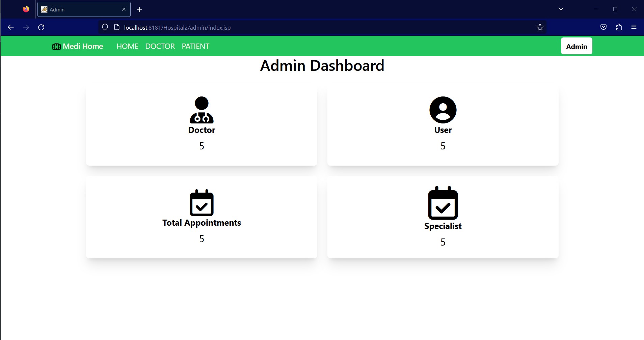
Task: Switch to the DOCTOR menu item
Action: tap(160, 46)
